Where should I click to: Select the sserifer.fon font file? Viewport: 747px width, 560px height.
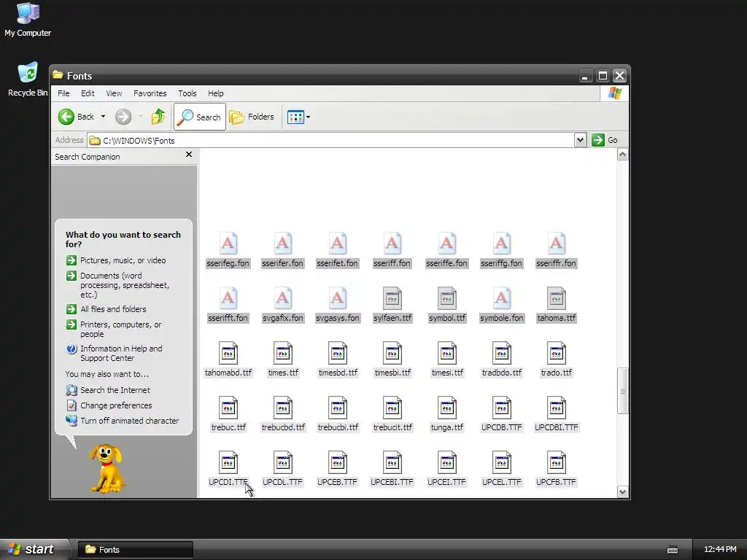(x=282, y=251)
